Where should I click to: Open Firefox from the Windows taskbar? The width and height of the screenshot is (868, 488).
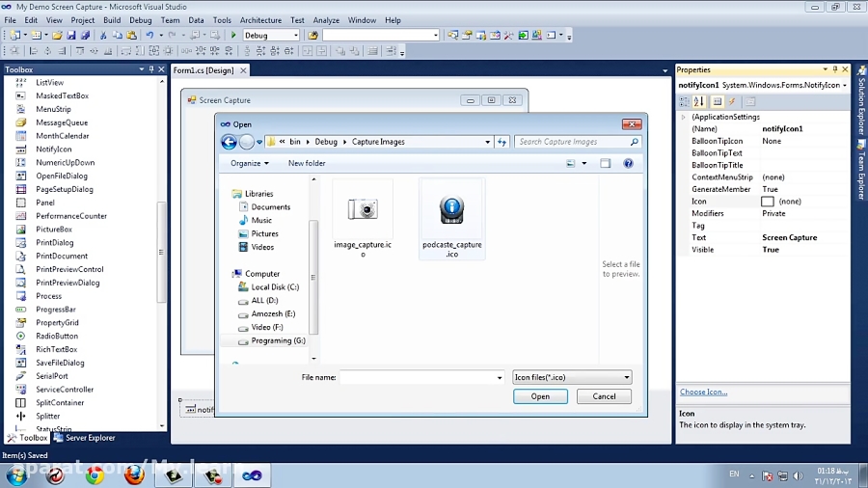click(134, 474)
